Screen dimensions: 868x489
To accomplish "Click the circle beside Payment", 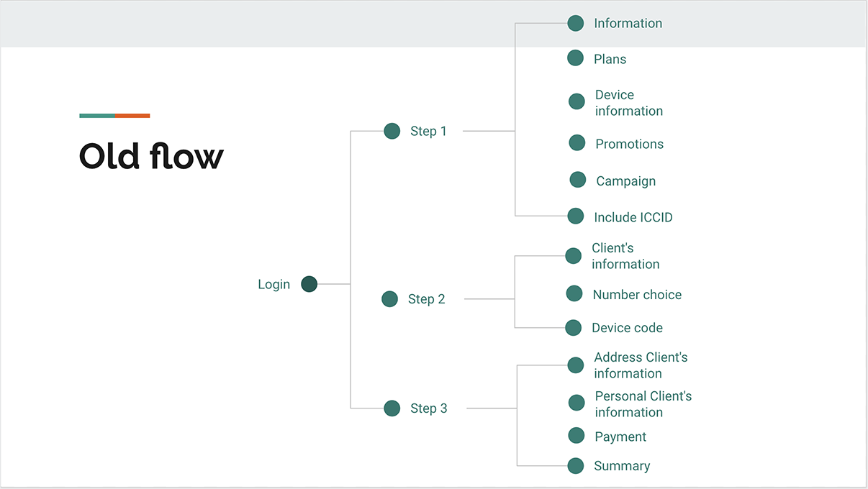I will point(577,435).
